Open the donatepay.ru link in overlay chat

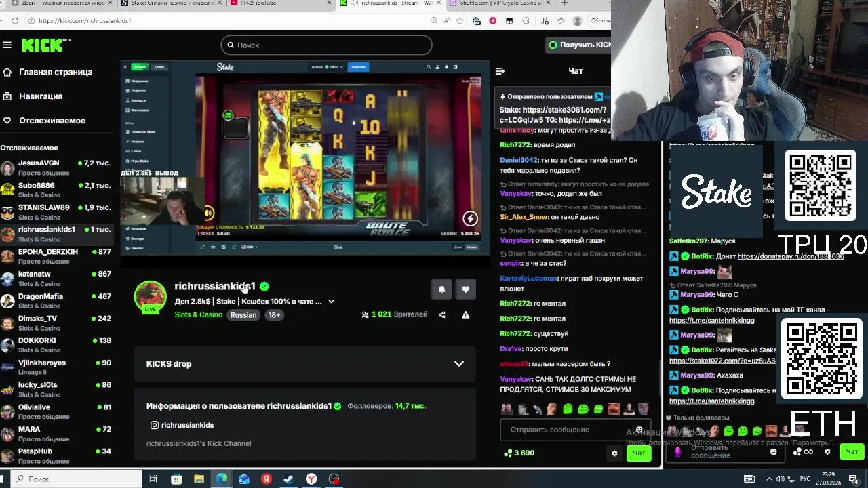791,256
